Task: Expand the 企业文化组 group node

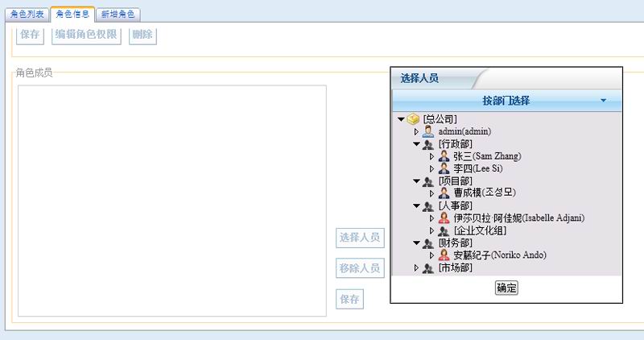Action: (431, 230)
